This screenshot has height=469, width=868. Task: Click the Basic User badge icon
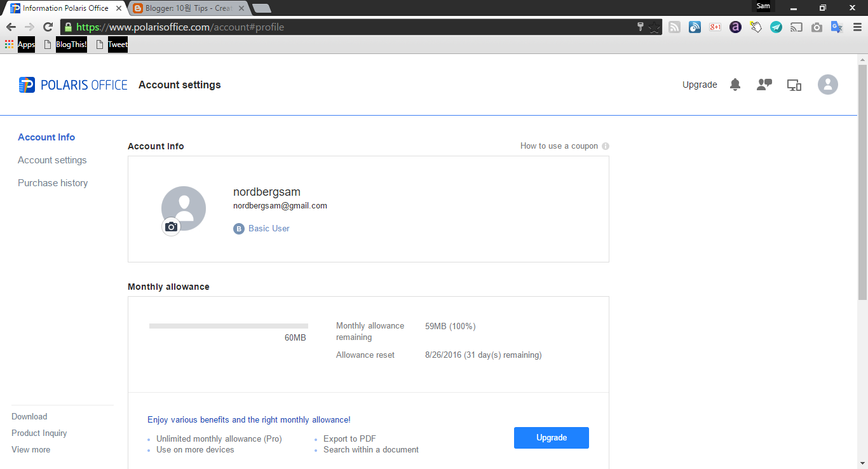[x=238, y=228]
